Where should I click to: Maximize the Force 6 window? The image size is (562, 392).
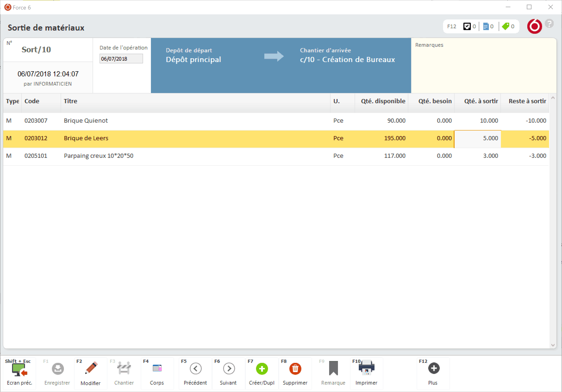[x=529, y=7]
